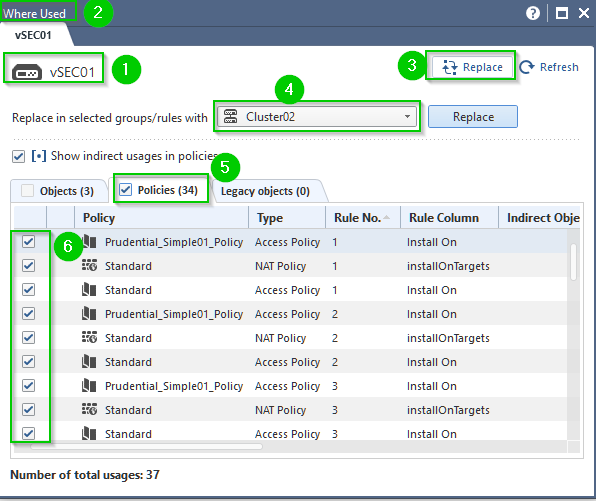Click the NAT Policy icon of Standard rule 1
This screenshot has height=501, width=596.
click(x=89, y=266)
